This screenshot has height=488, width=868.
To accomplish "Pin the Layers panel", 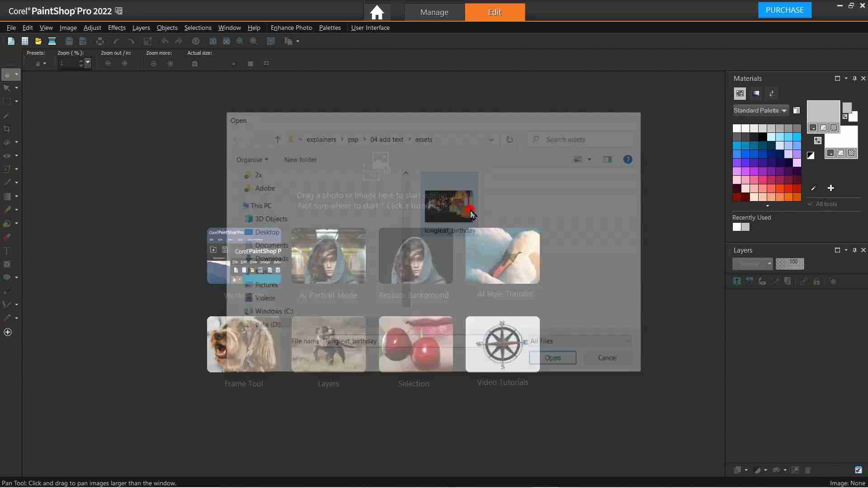I will coord(854,250).
